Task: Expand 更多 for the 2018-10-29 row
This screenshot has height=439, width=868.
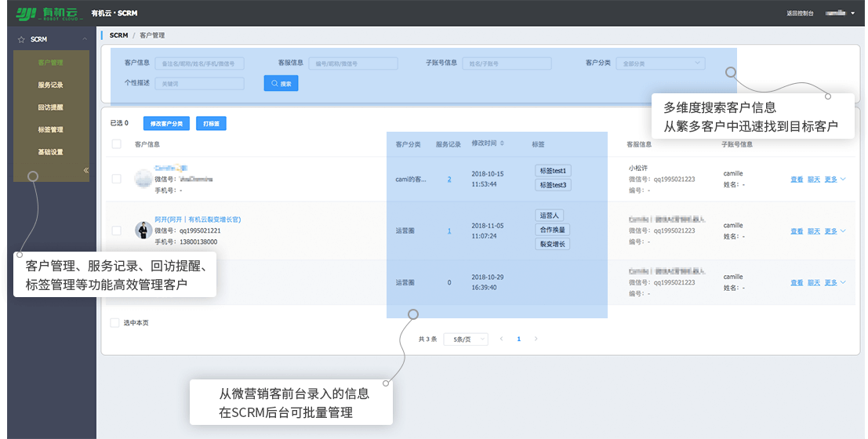Action: tap(835, 283)
